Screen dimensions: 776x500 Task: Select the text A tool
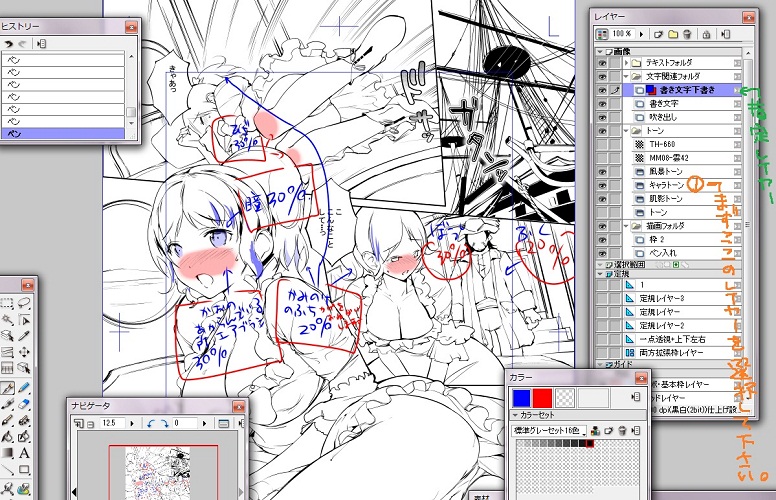click(23, 453)
